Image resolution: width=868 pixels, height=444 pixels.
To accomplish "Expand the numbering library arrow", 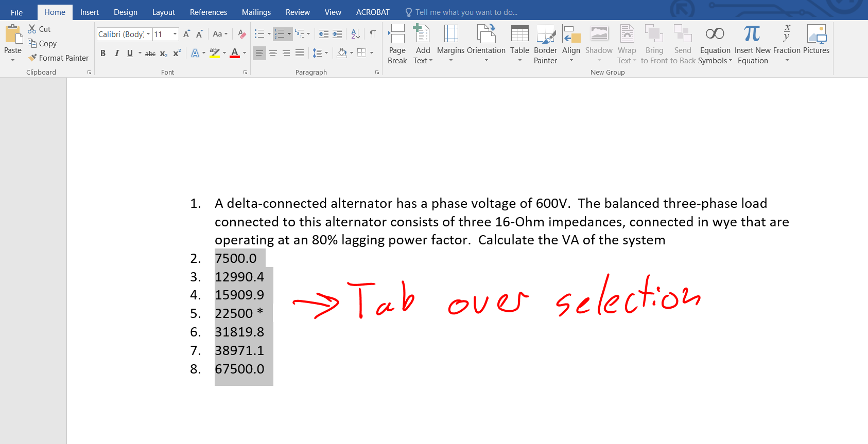I will 289,34.
